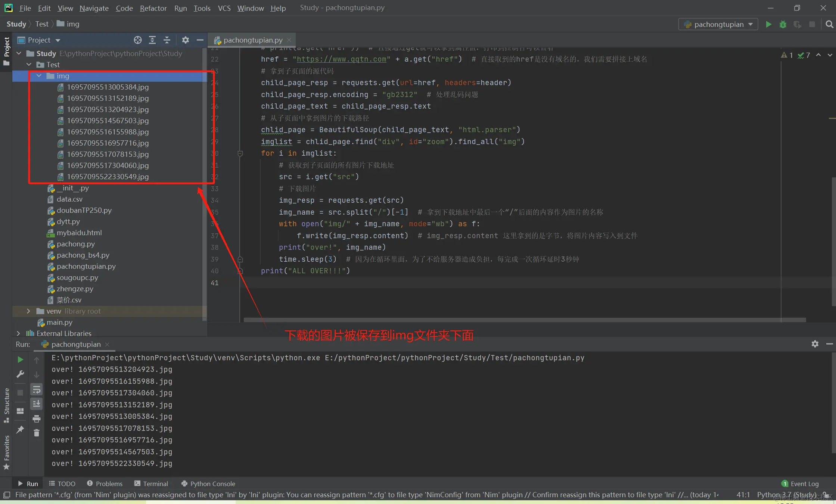Expand the venv library root folder

click(29, 311)
